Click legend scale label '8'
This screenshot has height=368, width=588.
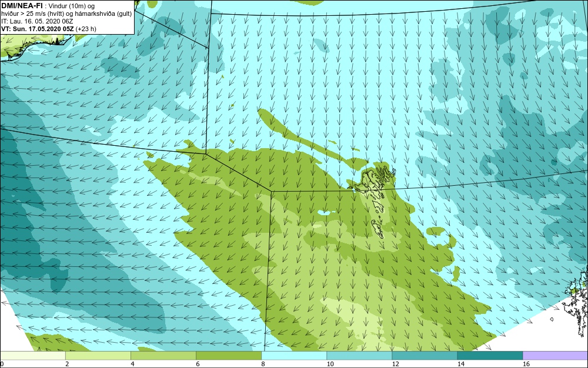pos(263,364)
